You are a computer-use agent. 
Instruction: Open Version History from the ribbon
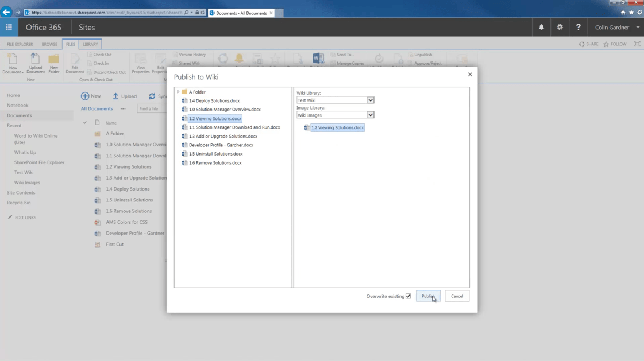[x=189, y=55]
